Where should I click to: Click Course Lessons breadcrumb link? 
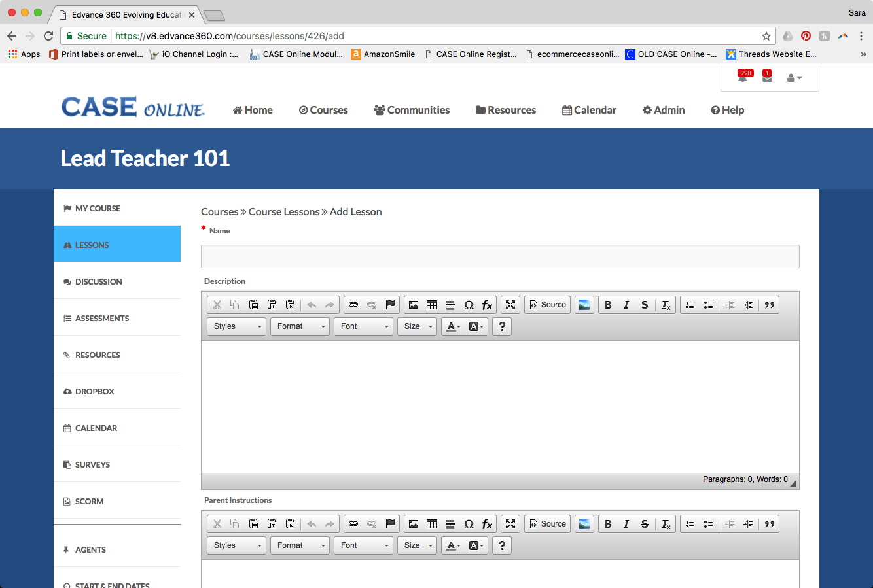284,212
